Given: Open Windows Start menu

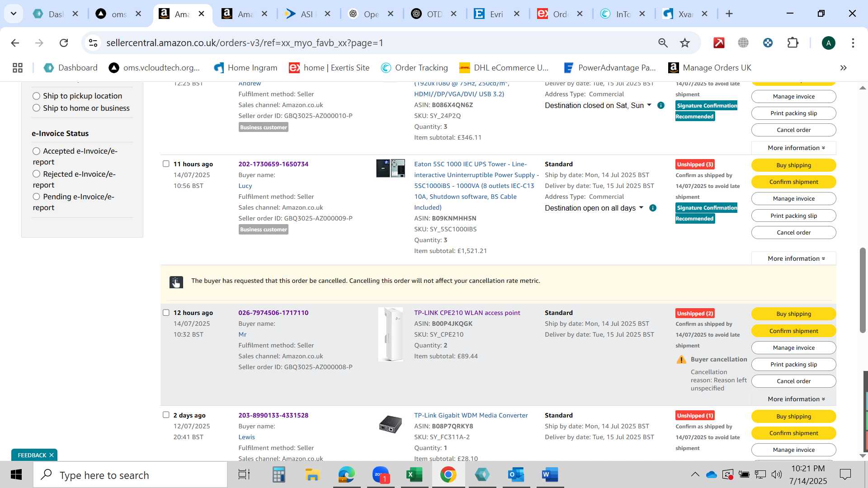Looking at the screenshot, I should (16, 475).
